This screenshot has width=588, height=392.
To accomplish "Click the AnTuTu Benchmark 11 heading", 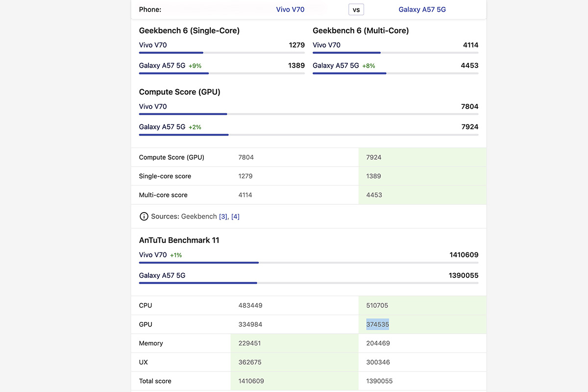I will pos(179,240).
